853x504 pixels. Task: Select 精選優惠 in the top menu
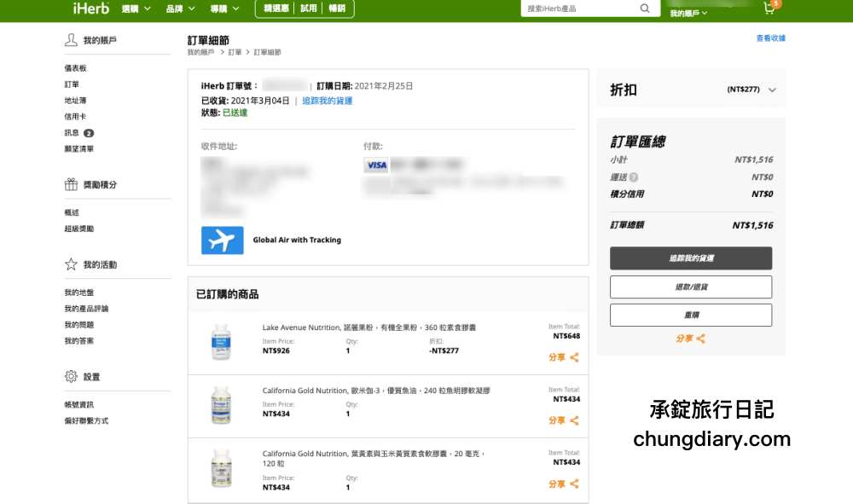pos(277,8)
